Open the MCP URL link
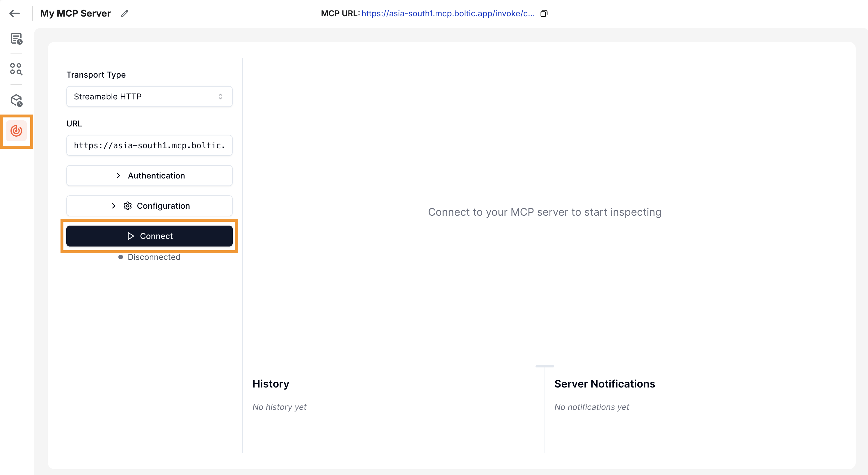The image size is (868, 475). (x=448, y=13)
